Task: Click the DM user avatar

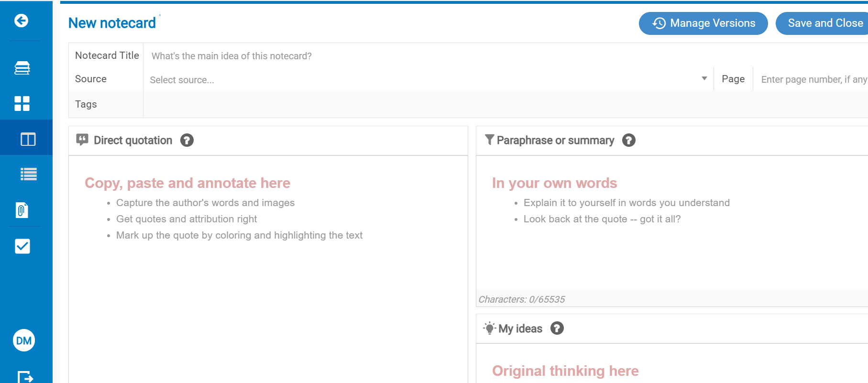Action: tap(24, 340)
